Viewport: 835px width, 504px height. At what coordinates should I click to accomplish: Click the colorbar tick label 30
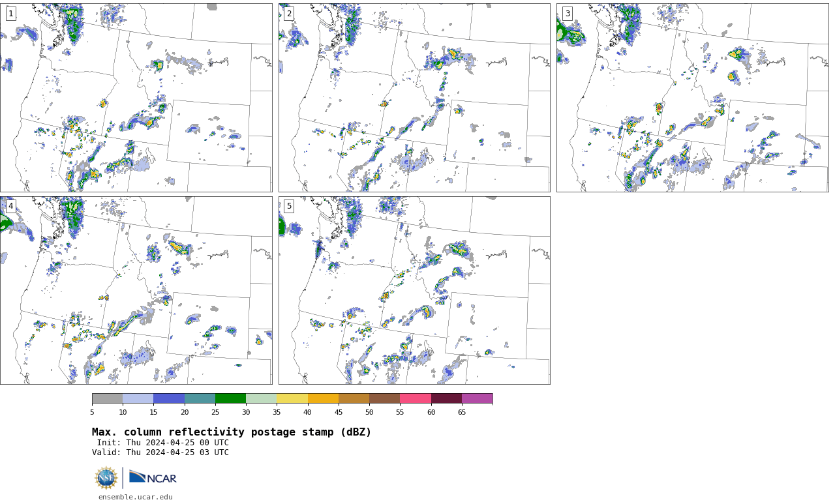tap(246, 412)
